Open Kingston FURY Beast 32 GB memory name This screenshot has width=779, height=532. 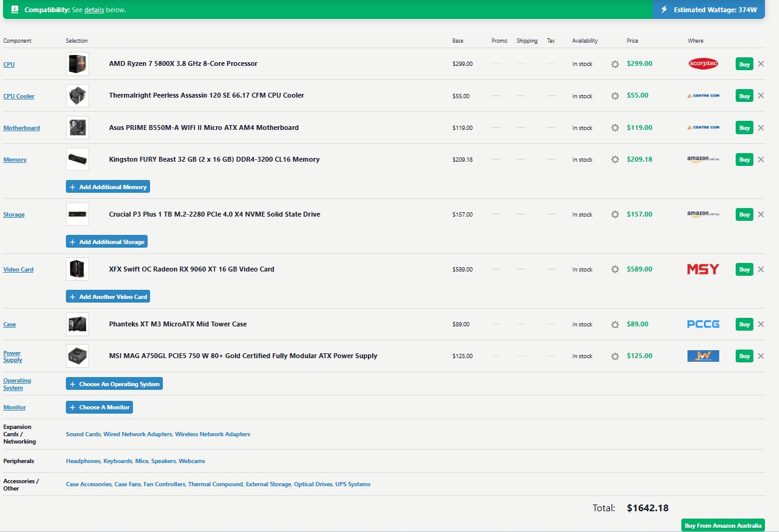pos(214,159)
